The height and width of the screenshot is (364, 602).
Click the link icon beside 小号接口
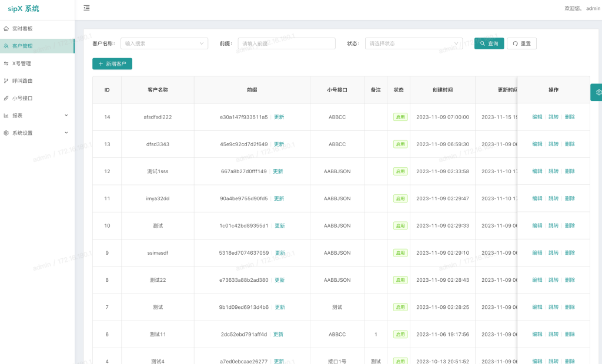(6, 98)
